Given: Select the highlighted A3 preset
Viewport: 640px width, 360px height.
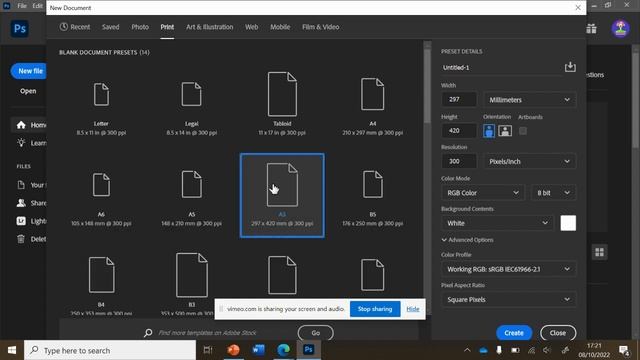Looking at the screenshot, I should tap(282, 196).
